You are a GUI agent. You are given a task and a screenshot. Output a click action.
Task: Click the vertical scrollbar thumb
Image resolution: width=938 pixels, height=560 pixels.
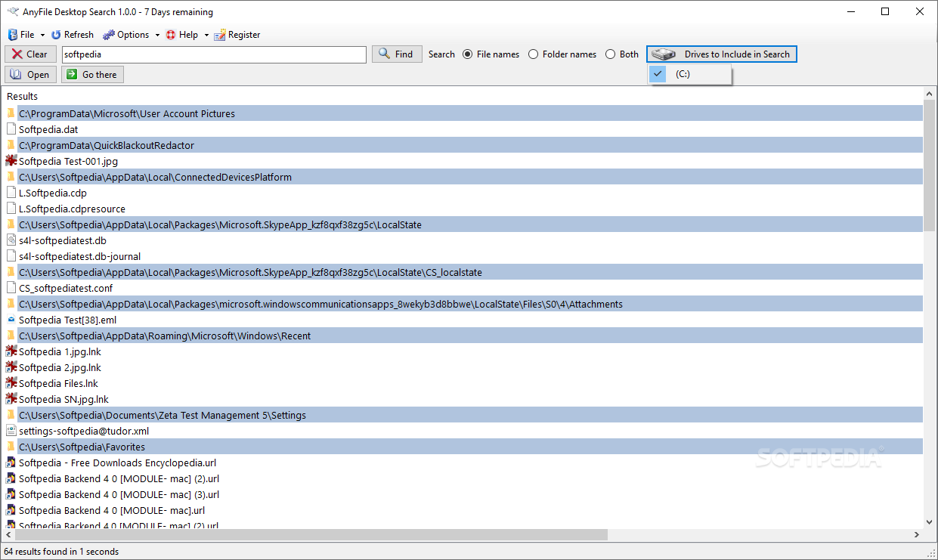click(929, 165)
